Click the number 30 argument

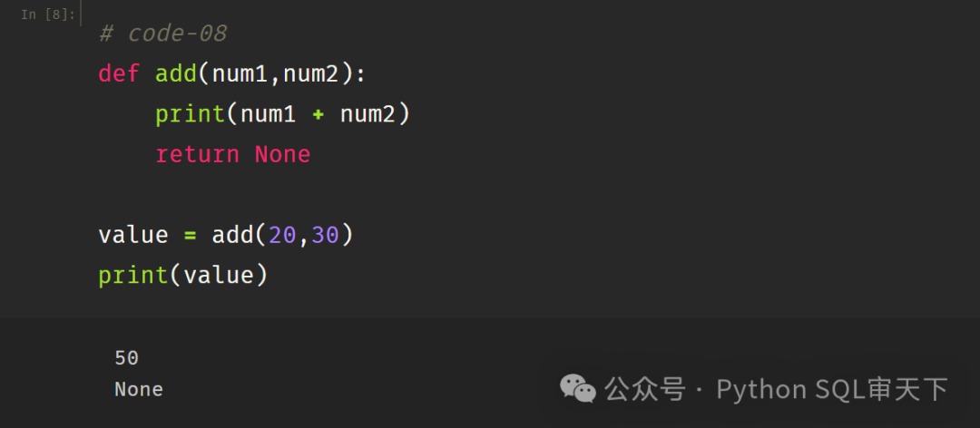click(325, 235)
